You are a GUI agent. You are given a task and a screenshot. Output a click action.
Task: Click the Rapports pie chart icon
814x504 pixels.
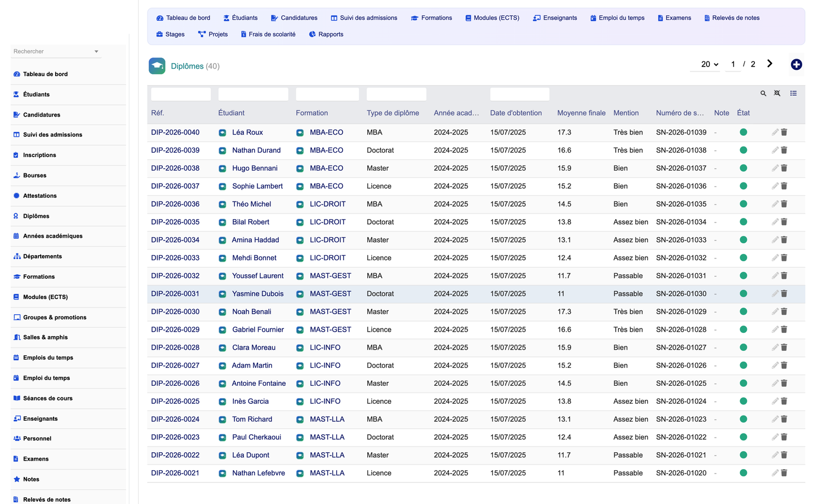pos(312,34)
